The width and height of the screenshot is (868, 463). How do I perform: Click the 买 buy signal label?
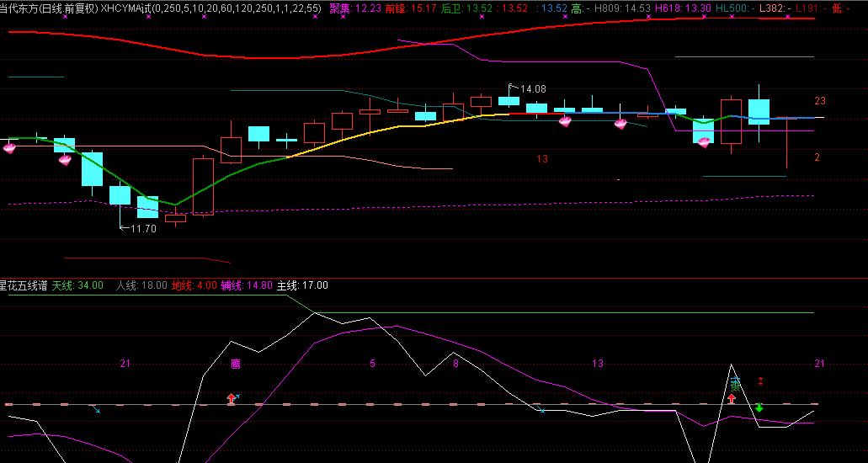coord(736,384)
